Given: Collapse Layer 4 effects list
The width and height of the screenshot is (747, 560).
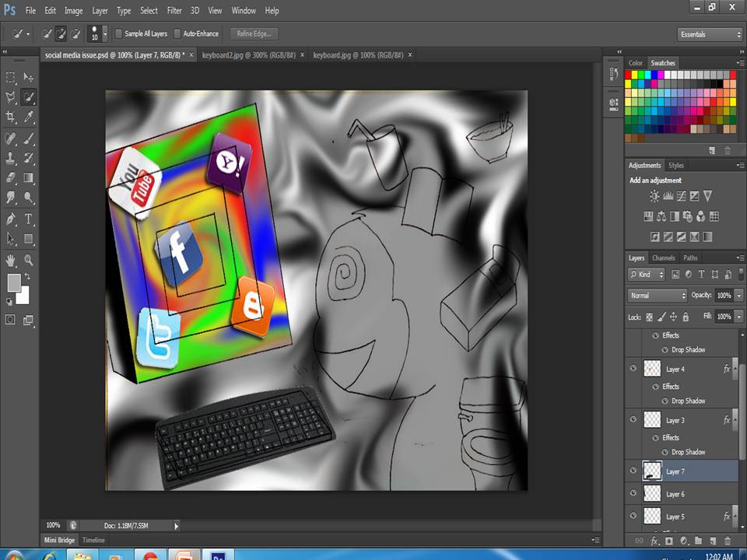Looking at the screenshot, I should point(735,369).
